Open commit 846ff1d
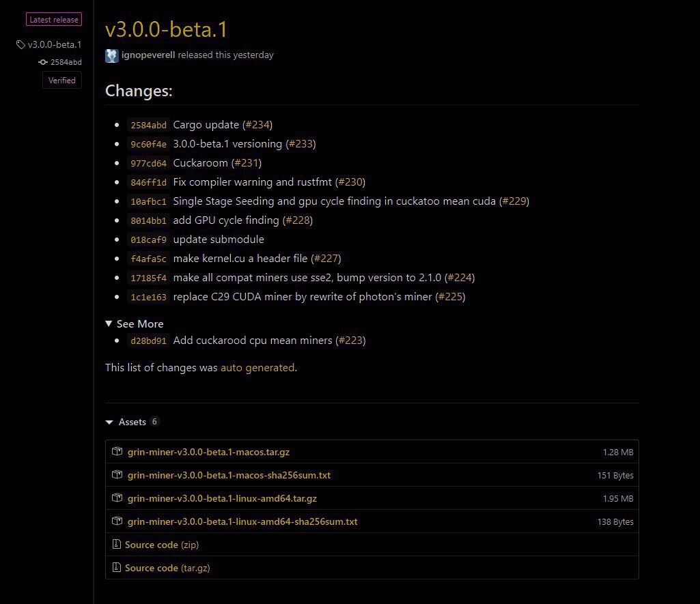This screenshot has height=604, width=700. point(148,182)
